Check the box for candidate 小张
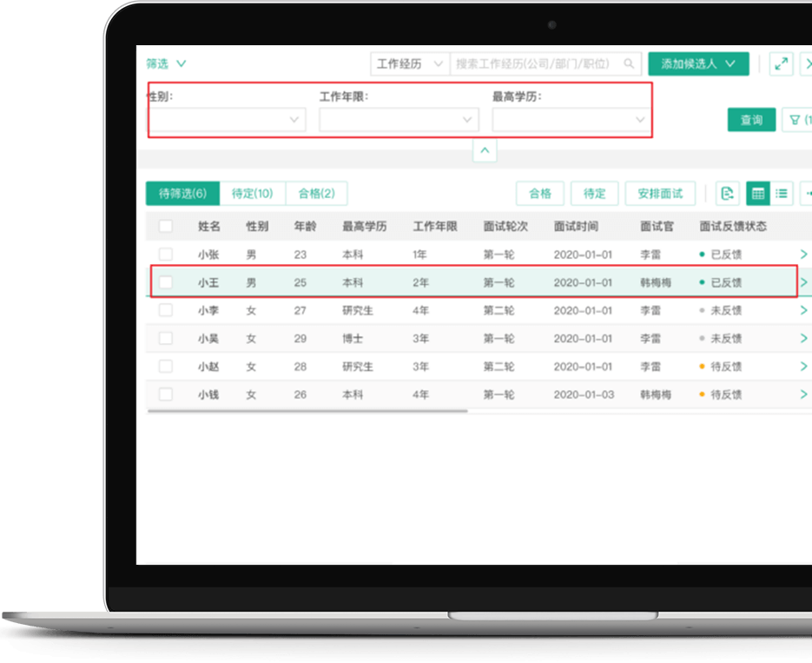This screenshot has width=812, height=663. coord(166,255)
